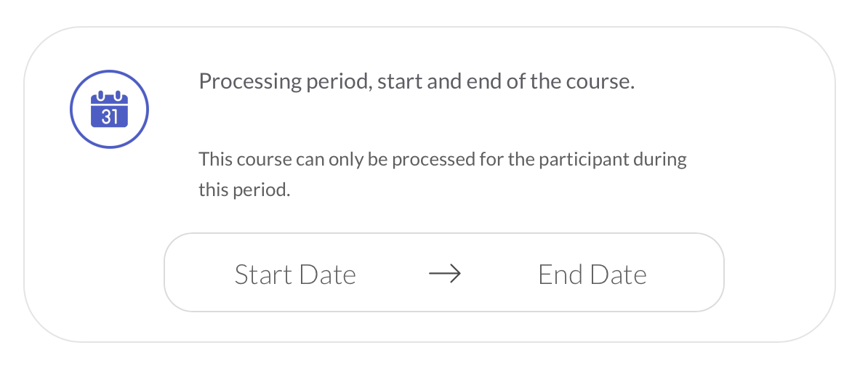Screen dimensions: 868x382
Task: Click the 'Processing period' heading text
Action: (x=417, y=81)
